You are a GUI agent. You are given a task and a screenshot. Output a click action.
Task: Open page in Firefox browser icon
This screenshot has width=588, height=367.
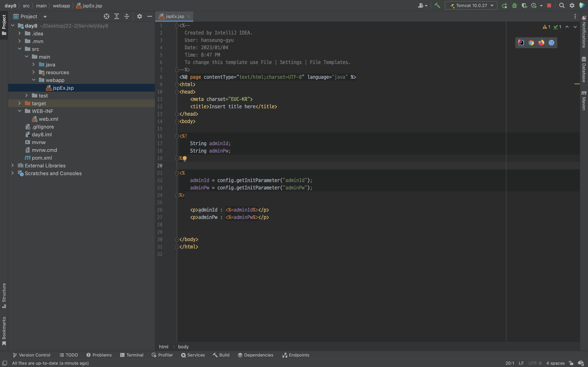(x=541, y=43)
